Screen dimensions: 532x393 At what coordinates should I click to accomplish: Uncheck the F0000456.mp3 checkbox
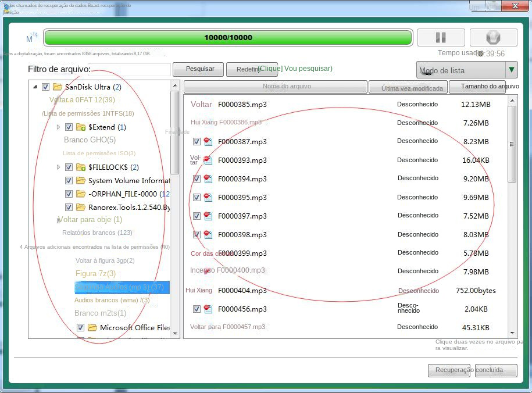coord(197,309)
